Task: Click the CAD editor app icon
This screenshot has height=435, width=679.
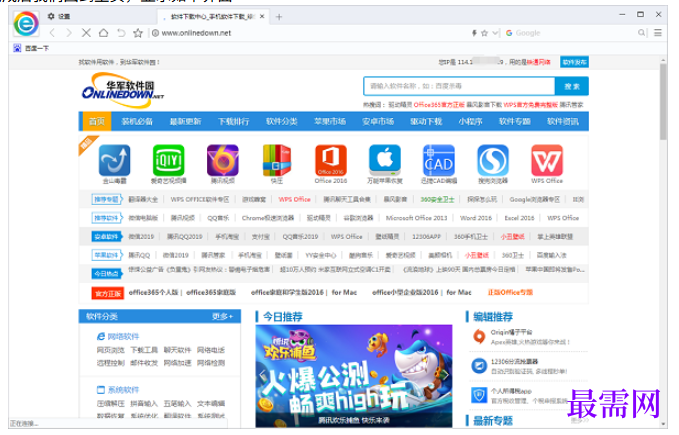Action: pos(439,160)
